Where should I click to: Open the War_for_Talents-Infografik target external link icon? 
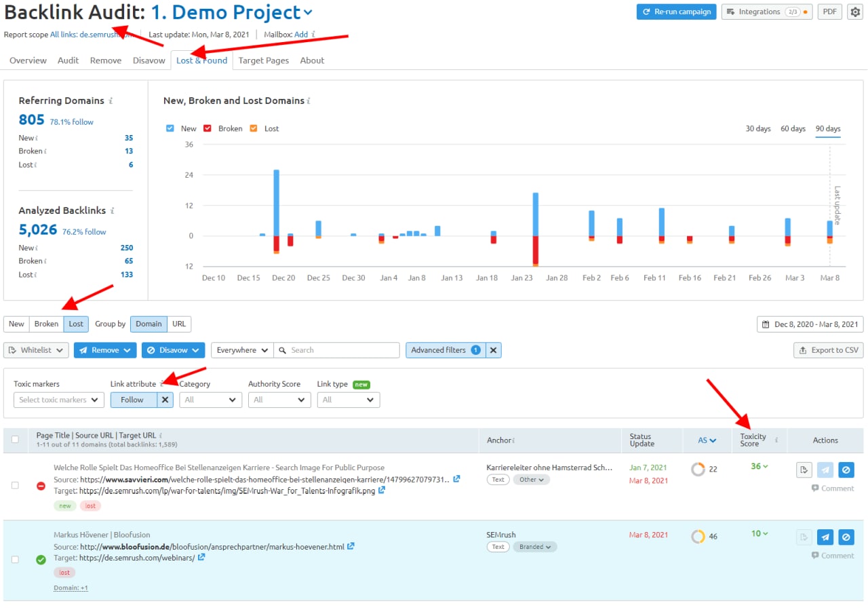coord(382,490)
